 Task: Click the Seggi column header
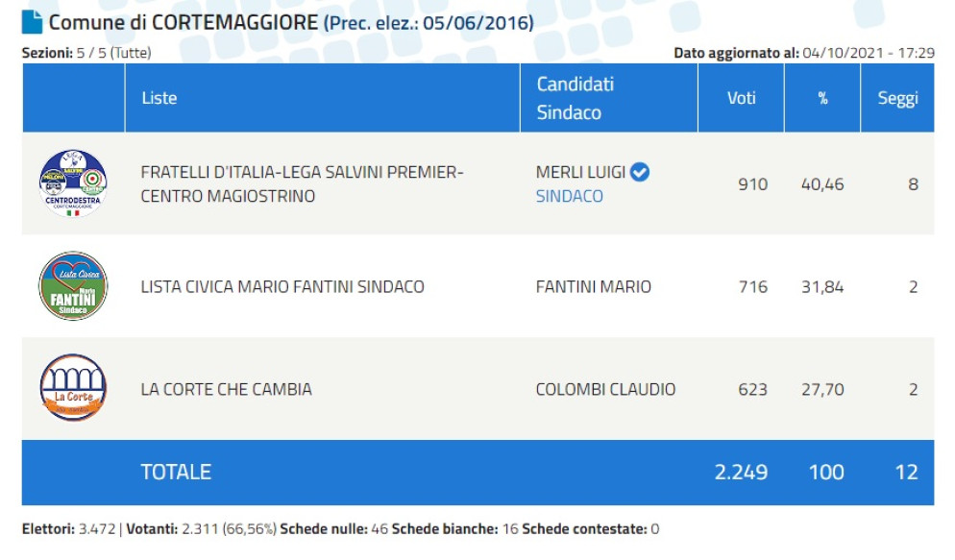click(x=897, y=98)
